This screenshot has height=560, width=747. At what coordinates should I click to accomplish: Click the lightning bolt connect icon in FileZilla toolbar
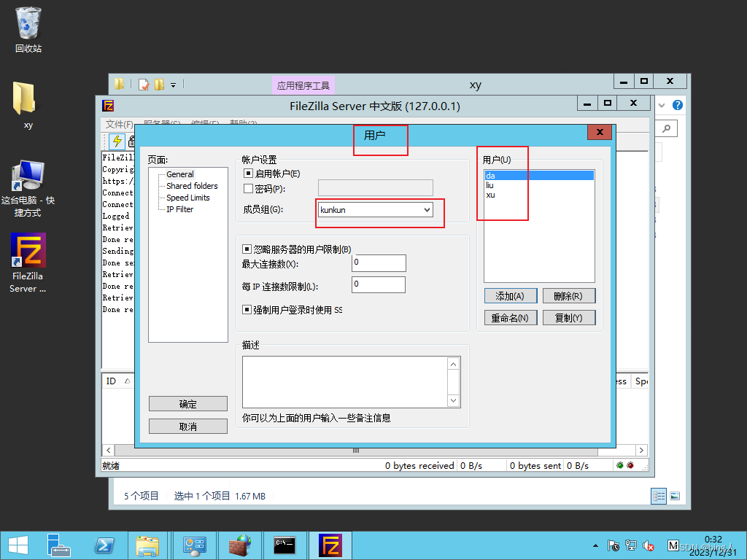click(117, 141)
